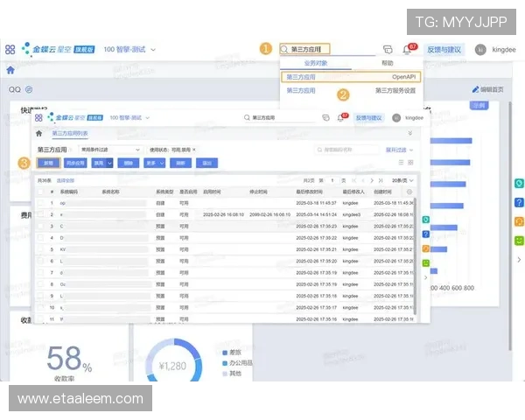Screen dimensions: 525x420
Task: Click the 删除 button
Action: coord(129,163)
